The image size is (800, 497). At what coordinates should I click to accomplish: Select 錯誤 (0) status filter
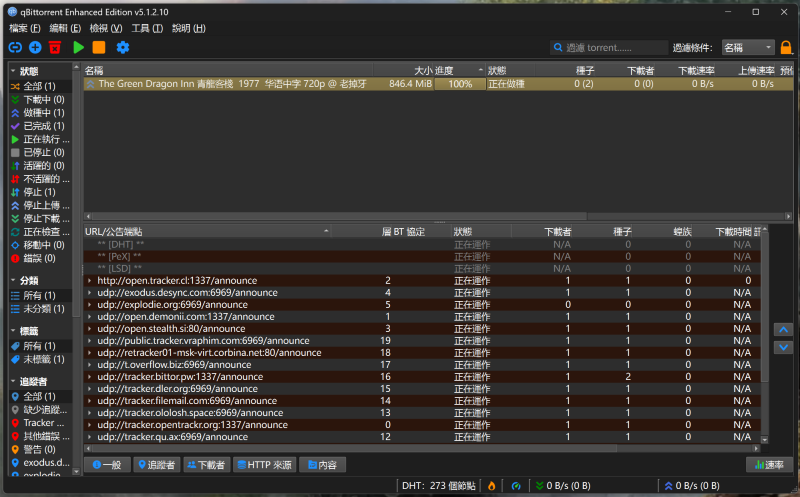point(40,259)
